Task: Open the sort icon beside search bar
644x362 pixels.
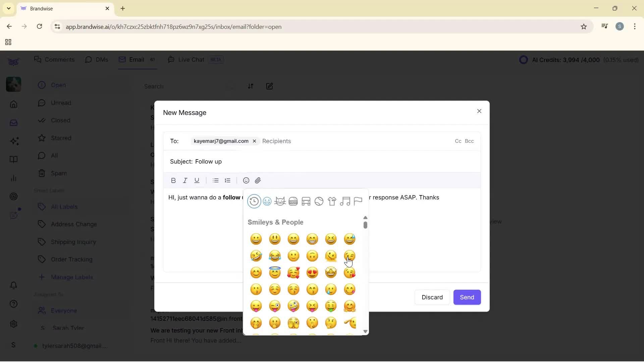Action: (x=251, y=86)
